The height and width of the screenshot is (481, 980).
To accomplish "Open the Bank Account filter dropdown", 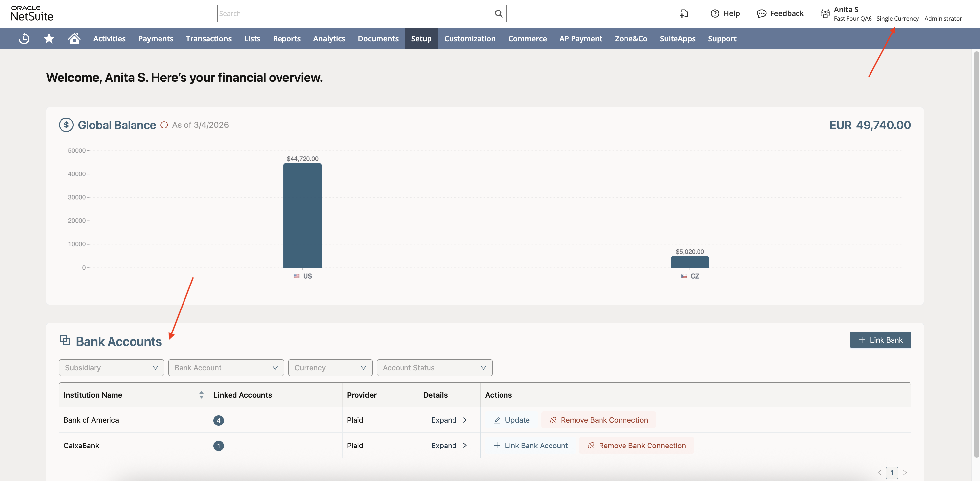I will pyautogui.click(x=226, y=368).
